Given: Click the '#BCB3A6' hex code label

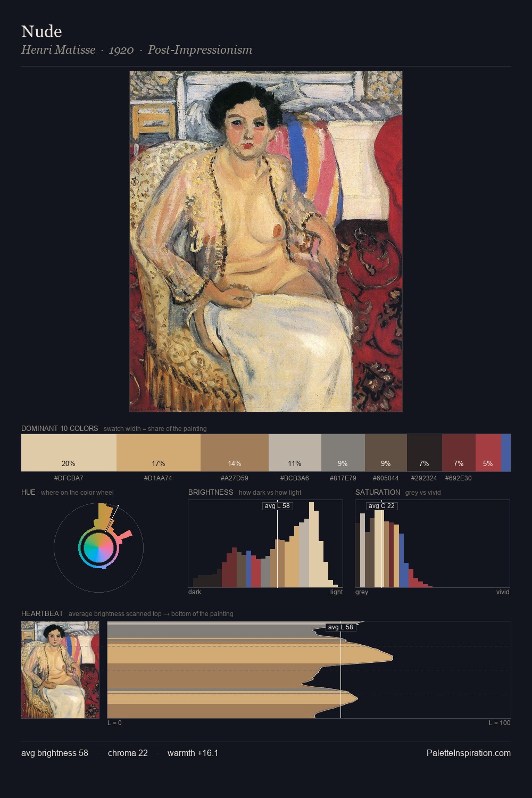Looking at the screenshot, I should (x=295, y=478).
